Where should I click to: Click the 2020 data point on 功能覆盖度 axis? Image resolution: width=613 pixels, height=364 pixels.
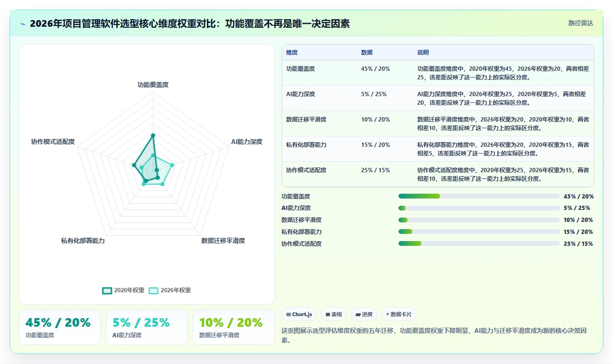pos(153,136)
